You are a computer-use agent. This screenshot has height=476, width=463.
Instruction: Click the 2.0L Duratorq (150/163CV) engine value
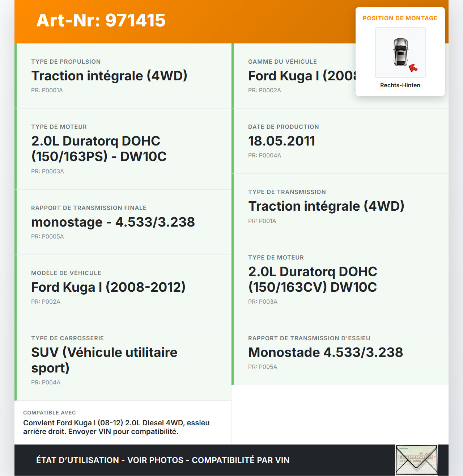(x=313, y=279)
